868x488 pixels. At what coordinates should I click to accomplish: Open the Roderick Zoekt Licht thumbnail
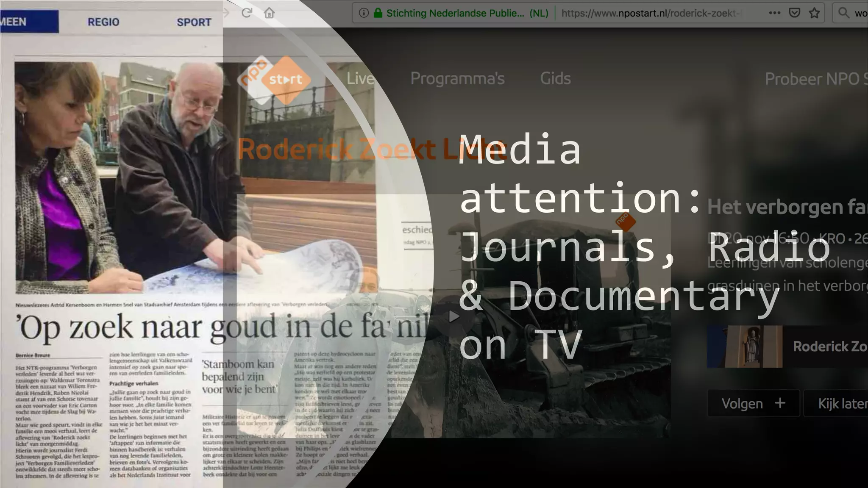tap(745, 347)
